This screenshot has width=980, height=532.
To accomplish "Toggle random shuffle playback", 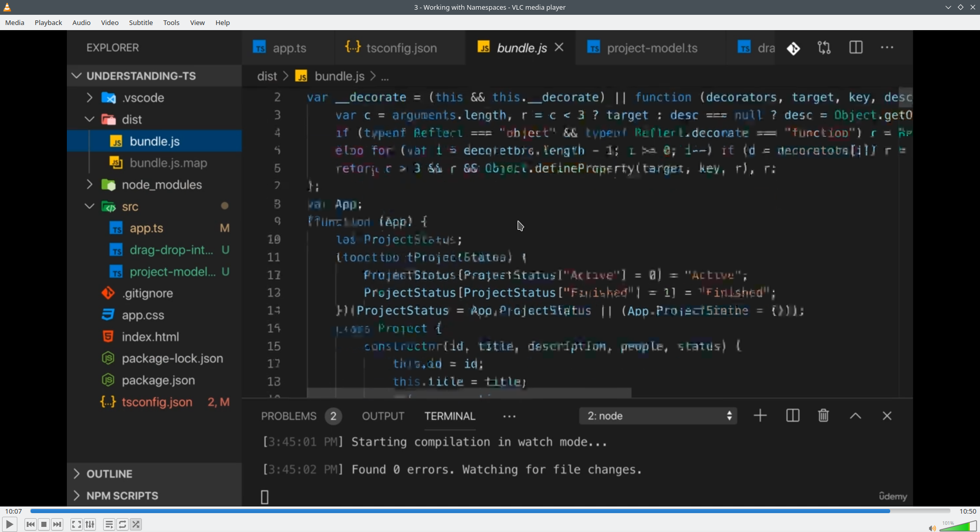I will tap(136, 524).
